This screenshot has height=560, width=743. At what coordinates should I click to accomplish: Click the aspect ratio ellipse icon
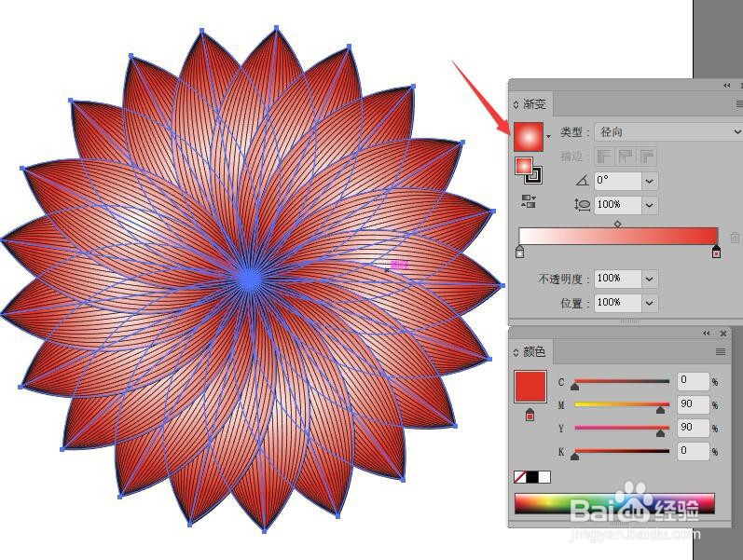click(583, 205)
